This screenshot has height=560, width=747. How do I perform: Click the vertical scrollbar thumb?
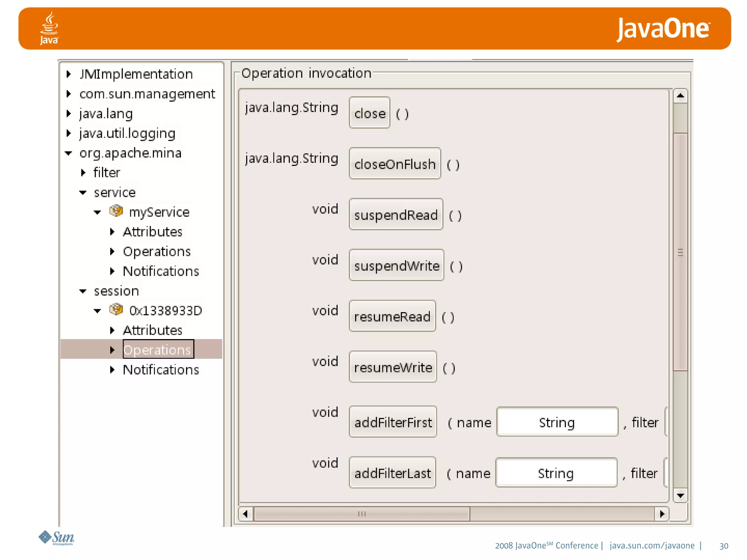680,252
